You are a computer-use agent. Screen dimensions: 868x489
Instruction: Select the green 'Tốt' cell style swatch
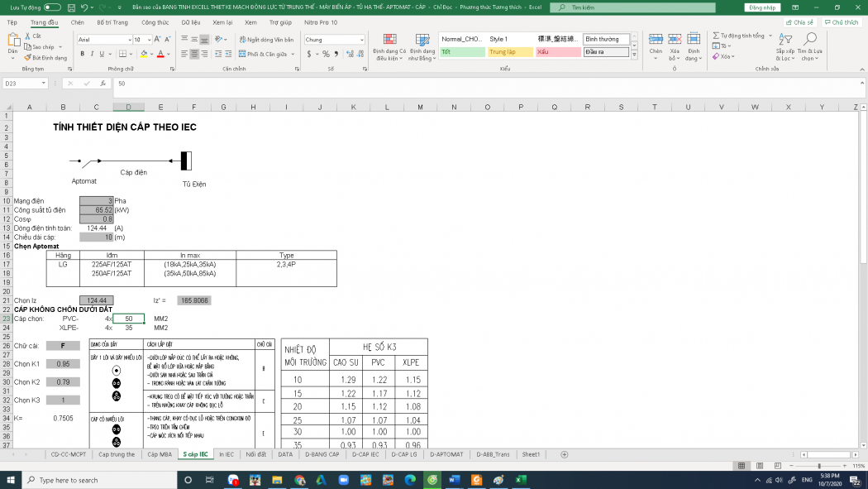coord(461,51)
